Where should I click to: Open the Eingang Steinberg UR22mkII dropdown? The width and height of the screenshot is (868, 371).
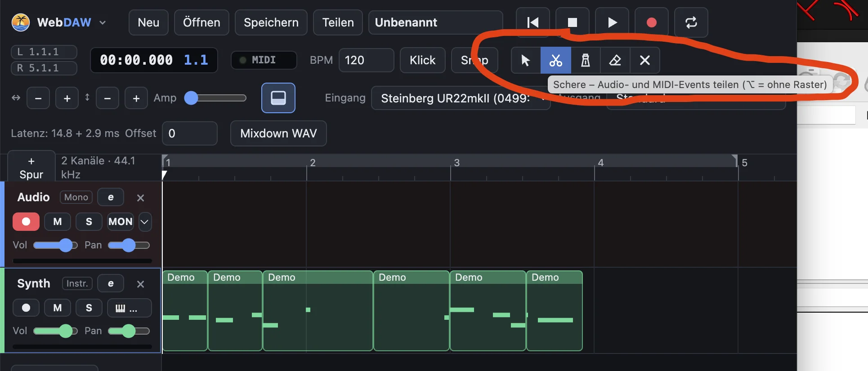pos(461,98)
